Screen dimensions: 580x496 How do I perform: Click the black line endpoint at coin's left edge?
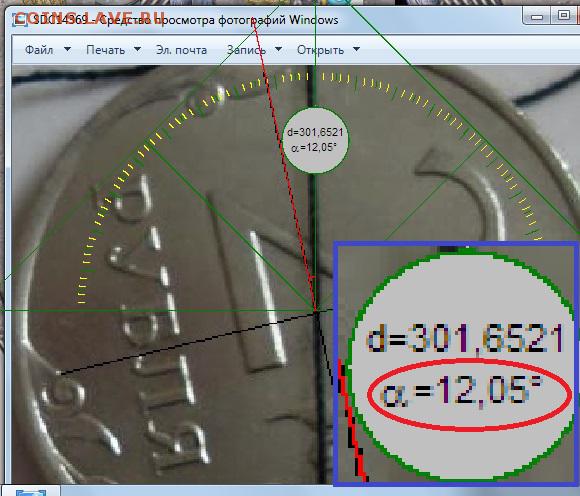click(x=60, y=374)
